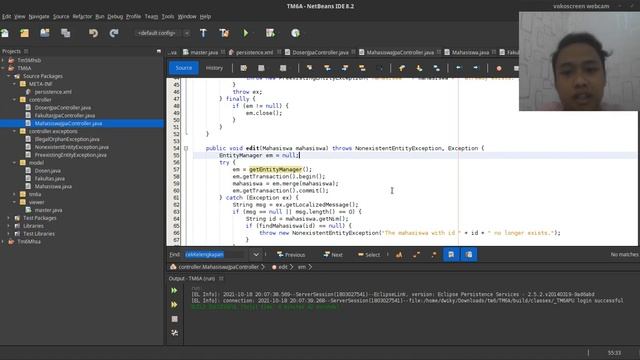Viewport: 640px width, 360px height.
Task: Open the Refactor menu
Action: (x=82, y=16)
